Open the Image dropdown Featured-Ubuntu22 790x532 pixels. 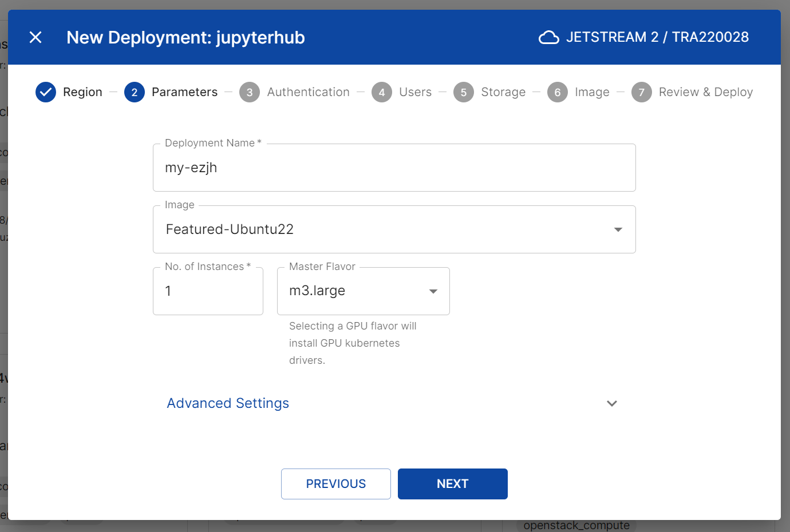(394, 229)
